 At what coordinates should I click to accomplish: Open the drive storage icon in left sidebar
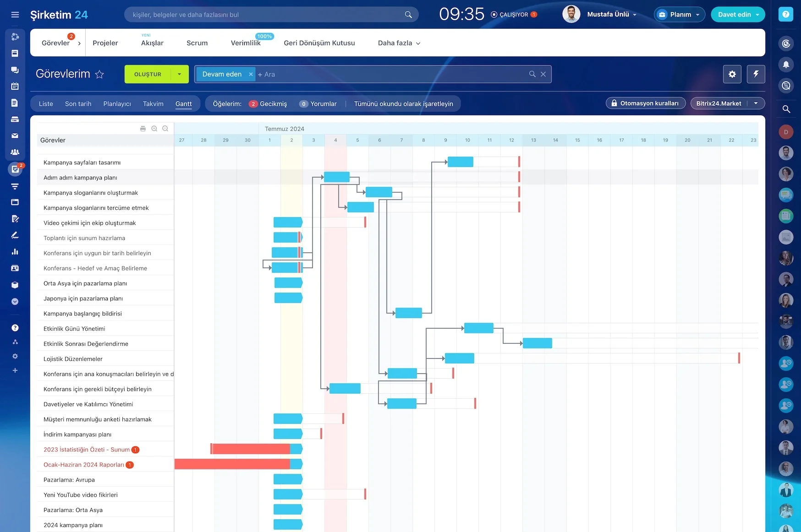point(15,119)
